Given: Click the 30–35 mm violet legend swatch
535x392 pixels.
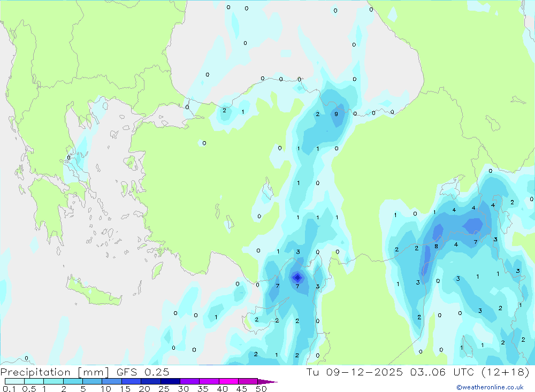Looking at the screenshot, I should pyautogui.click(x=190, y=381).
